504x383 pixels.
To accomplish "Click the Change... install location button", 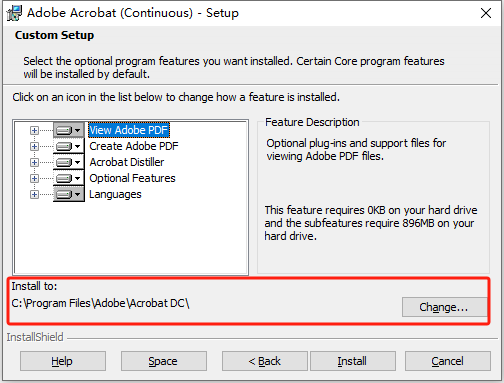I will coord(444,307).
